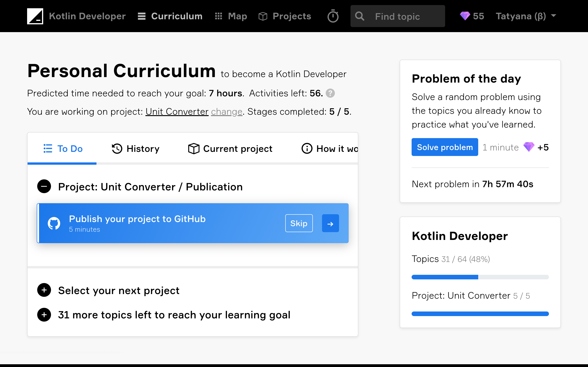Skip the Publish to GitHub task

click(x=298, y=223)
